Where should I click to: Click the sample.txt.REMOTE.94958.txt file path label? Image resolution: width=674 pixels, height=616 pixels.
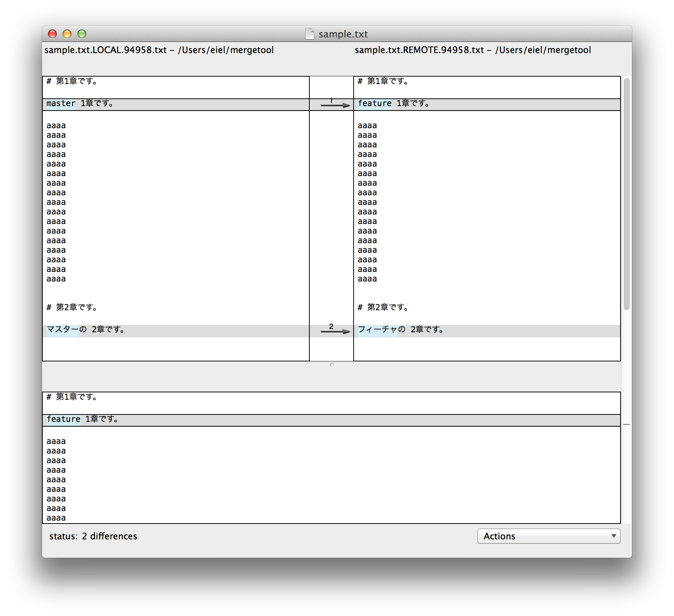473,50
